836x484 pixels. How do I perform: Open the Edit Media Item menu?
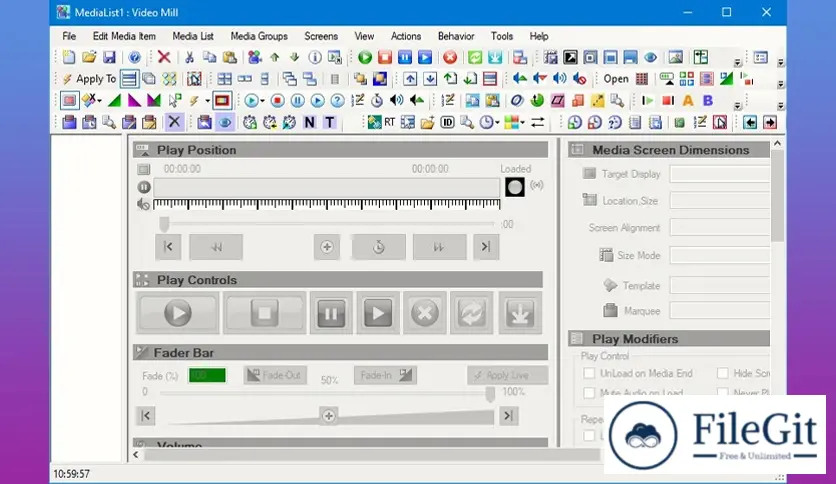pos(124,36)
